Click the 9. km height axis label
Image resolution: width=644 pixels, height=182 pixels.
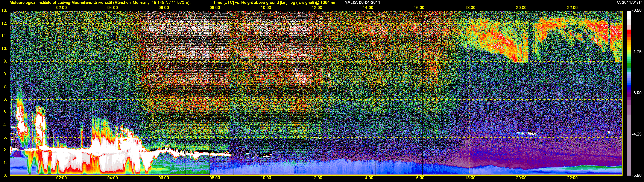(5, 61)
